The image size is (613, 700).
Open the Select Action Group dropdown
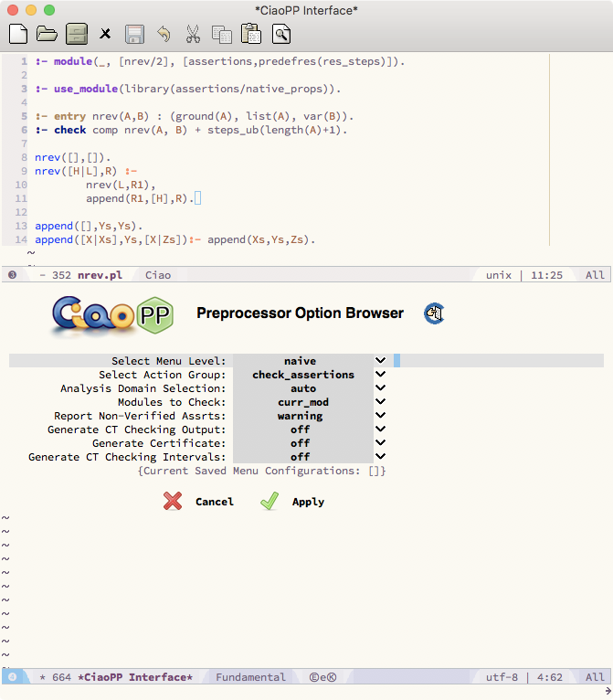pos(380,375)
